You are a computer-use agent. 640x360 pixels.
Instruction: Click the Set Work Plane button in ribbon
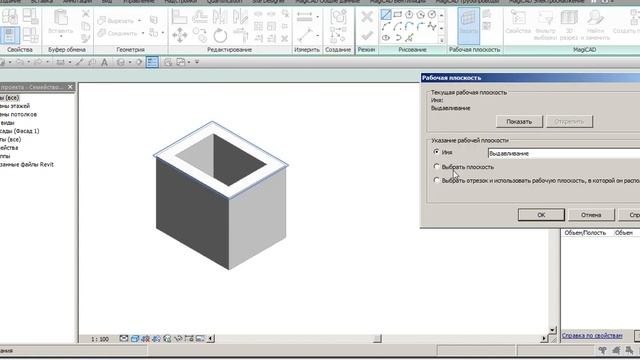469,25
